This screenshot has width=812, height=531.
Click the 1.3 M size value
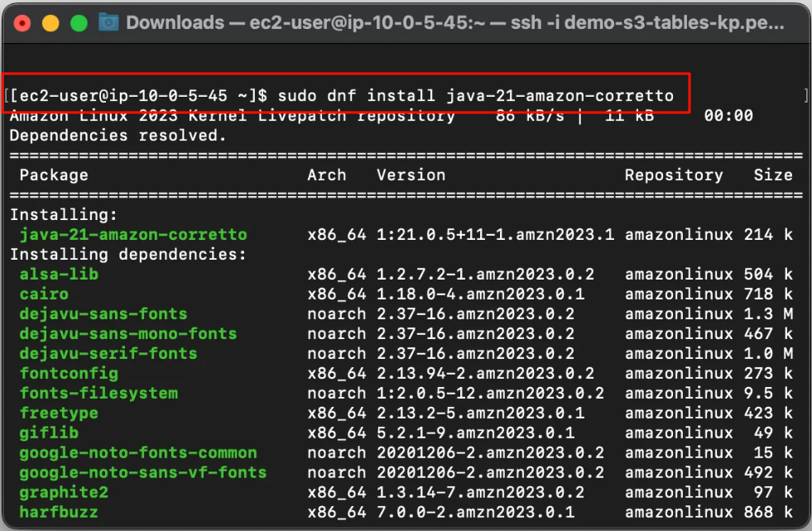point(768,313)
